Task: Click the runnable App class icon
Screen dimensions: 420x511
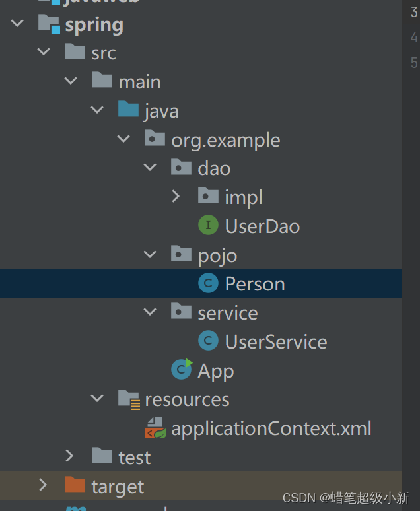Action: point(182,369)
